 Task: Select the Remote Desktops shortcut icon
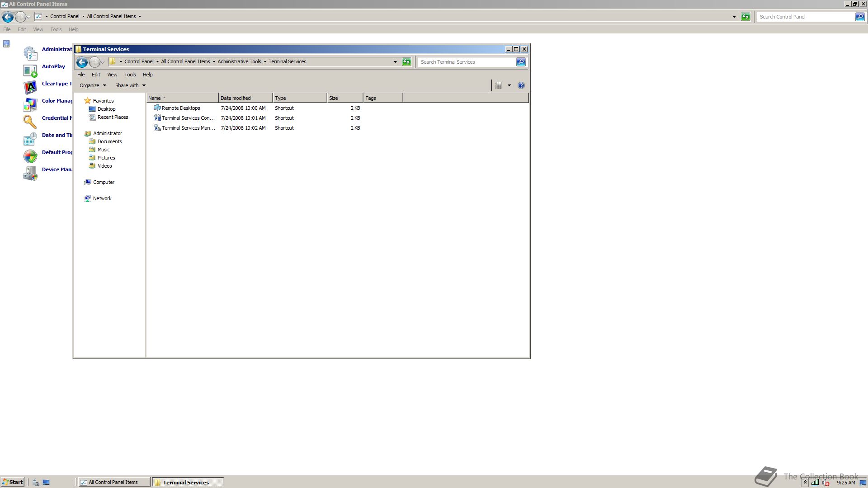click(157, 108)
